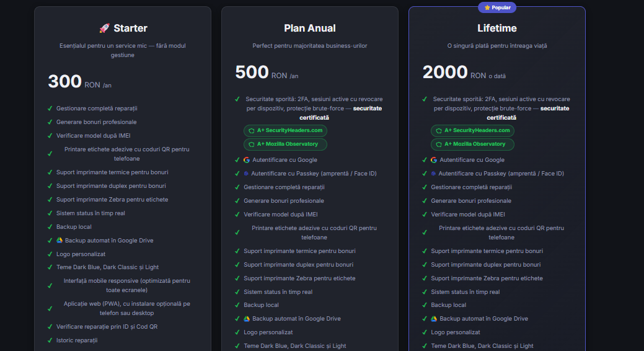
Task: Click the checkmark beside Plan Anual's Securitate sporită
Action: pos(237,99)
